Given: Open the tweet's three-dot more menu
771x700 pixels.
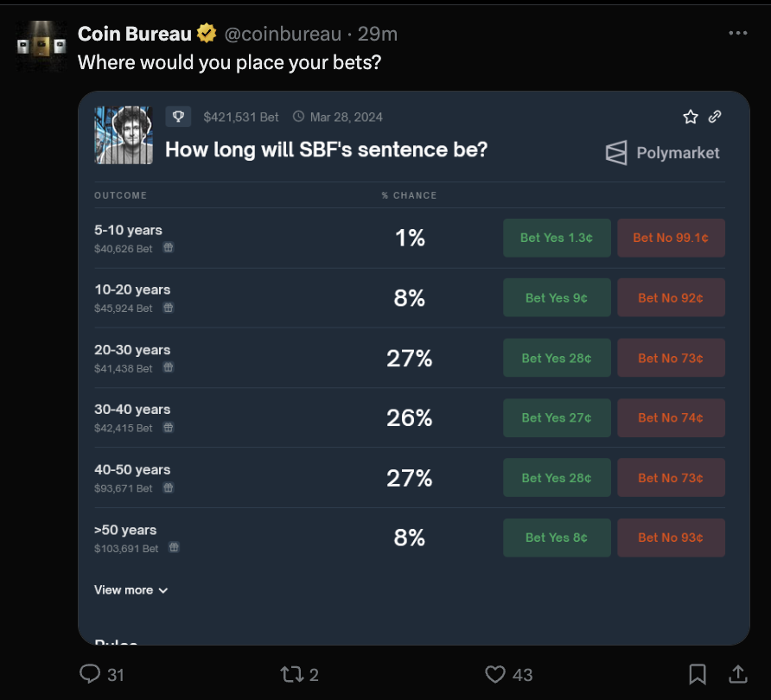Looking at the screenshot, I should tap(737, 33).
